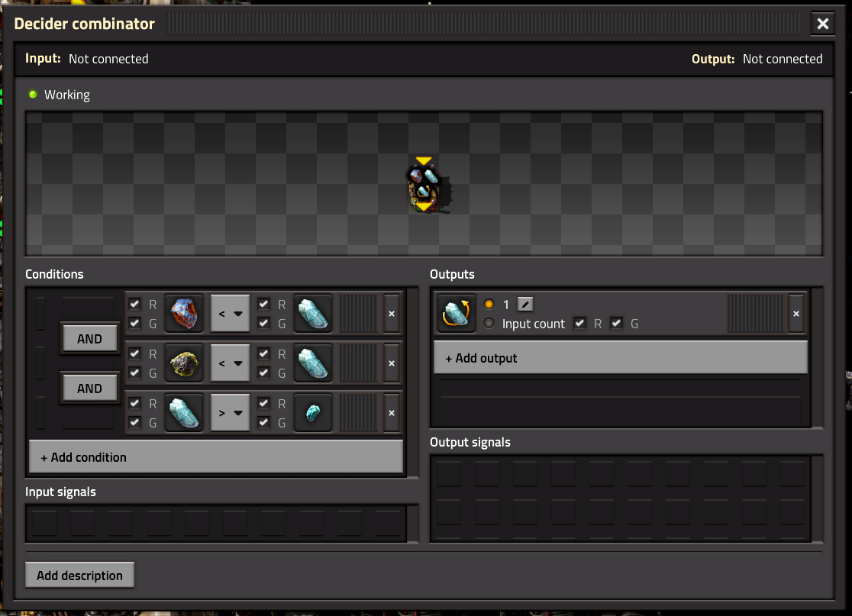Close the Decider combinator window
Image resolution: width=852 pixels, height=616 pixels.
[823, 24]
